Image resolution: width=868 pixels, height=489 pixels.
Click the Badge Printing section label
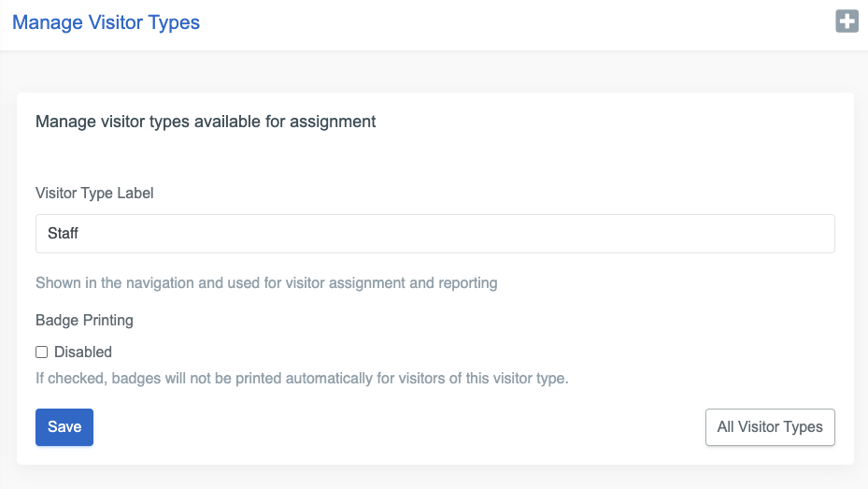click(84, 320)
